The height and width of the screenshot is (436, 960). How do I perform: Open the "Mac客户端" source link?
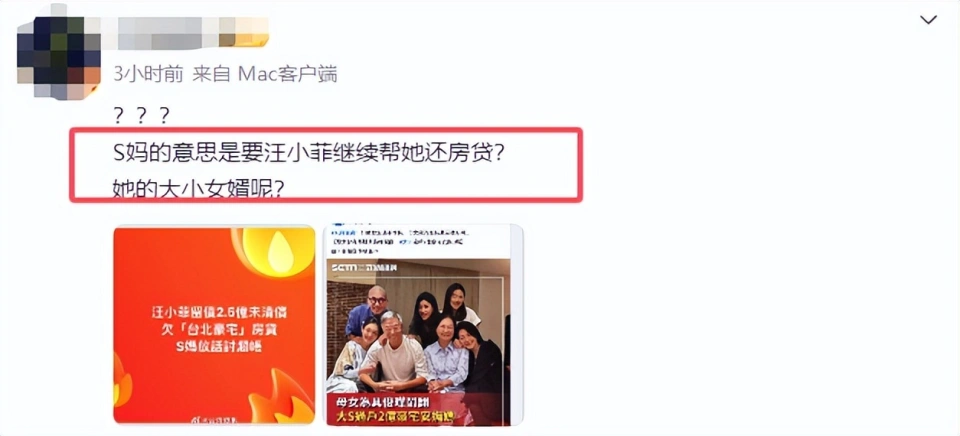[287, 74]
